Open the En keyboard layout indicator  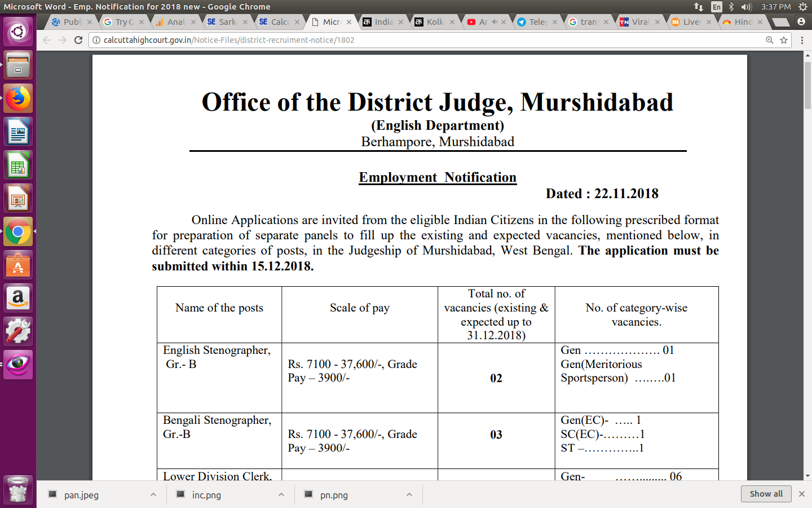coord(717,7)
